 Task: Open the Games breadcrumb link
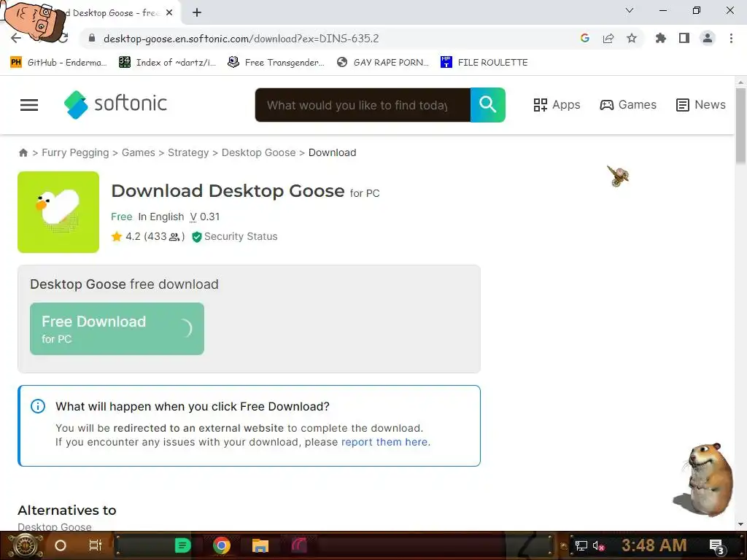(x=138, y=152)
